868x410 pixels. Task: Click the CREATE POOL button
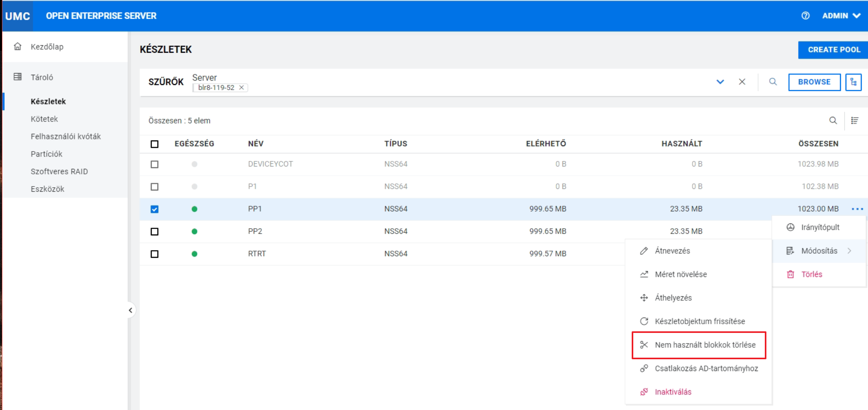tap(833, 50)
